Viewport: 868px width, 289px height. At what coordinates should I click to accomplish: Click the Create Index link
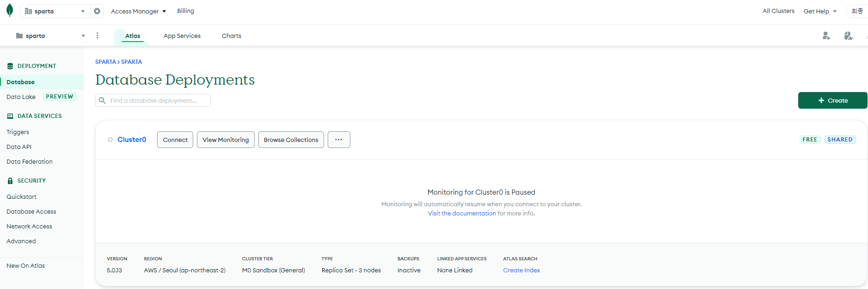pyautogui.click(x=521, y=270)
